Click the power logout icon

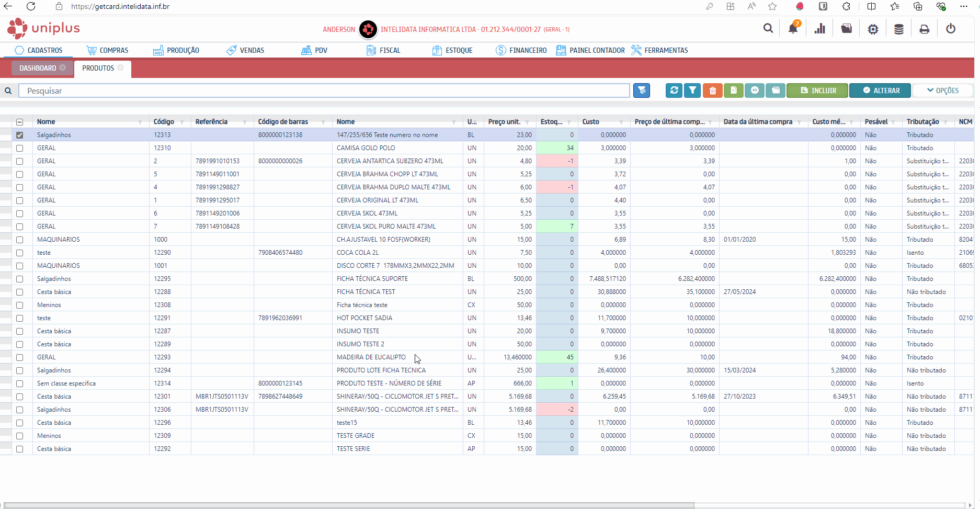[951, 29]
